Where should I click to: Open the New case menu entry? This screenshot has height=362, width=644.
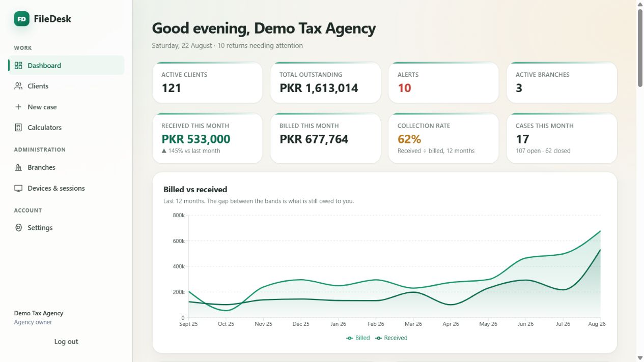point(66,107)
